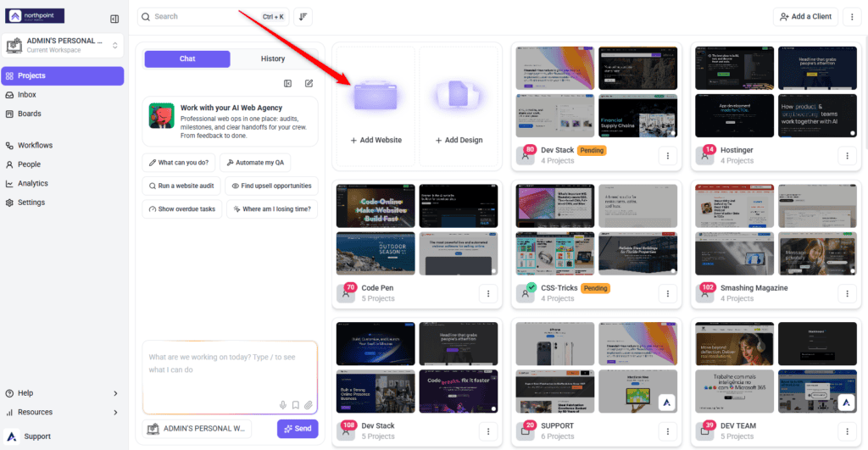Click Hostinger client avatar with 14 badge
This screenshot has width=868, height=450.
pos(704,156)
